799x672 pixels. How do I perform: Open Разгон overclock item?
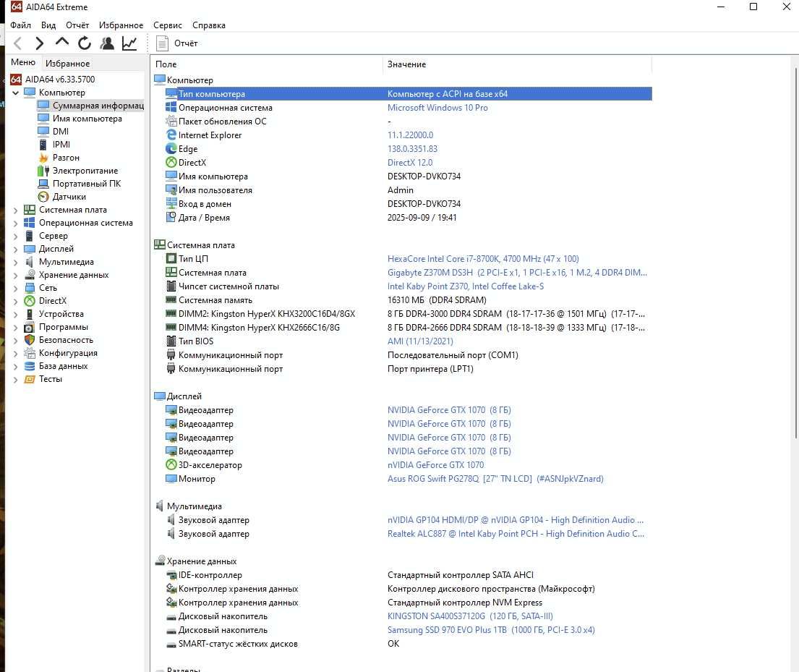(66, 158)
